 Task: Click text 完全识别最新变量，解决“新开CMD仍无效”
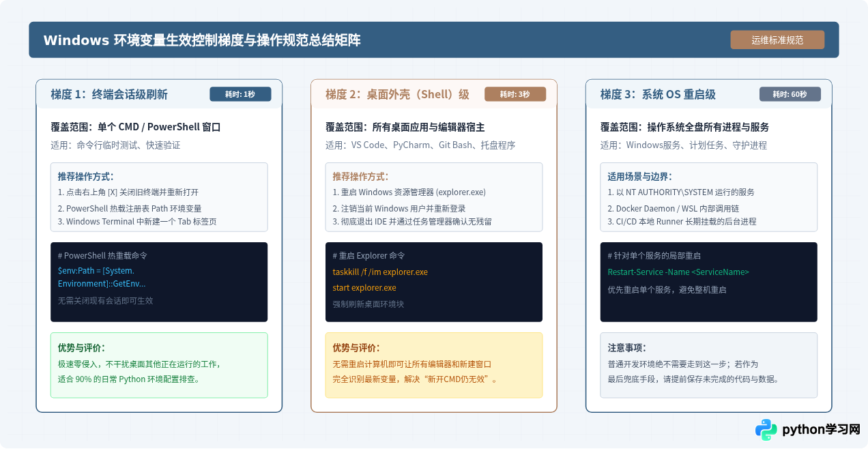coord(415,379)
